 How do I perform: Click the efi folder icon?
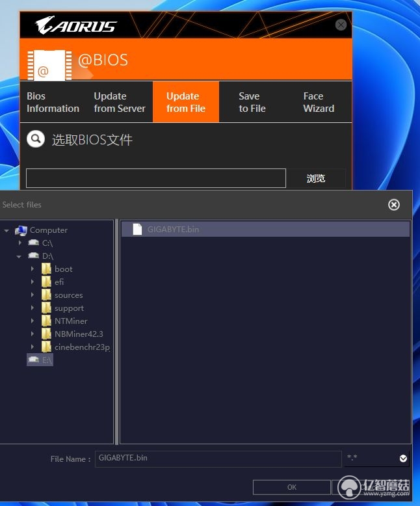46,282
